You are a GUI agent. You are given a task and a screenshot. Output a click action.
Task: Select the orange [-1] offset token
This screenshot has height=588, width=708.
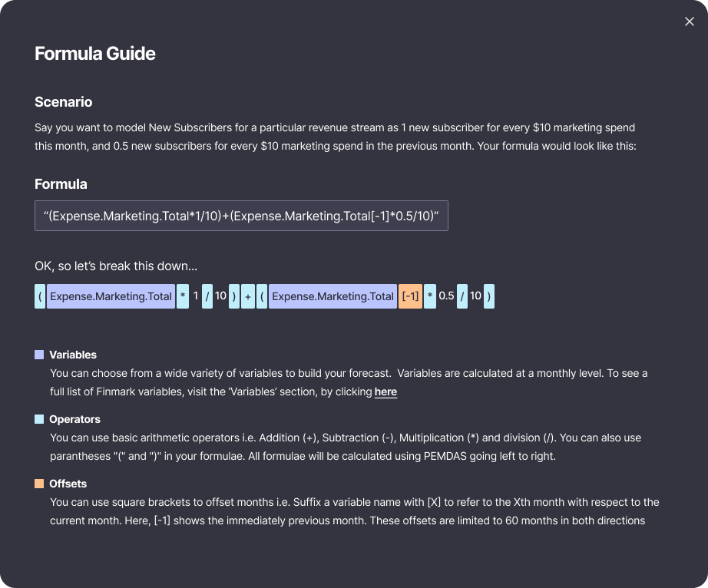pyautogui.click(x=410, y=296)
